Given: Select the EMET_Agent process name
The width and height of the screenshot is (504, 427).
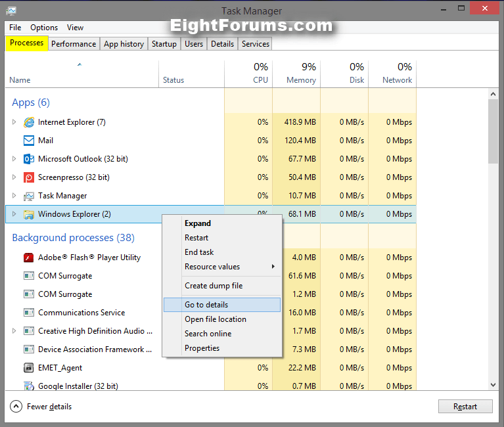Looking at the screenshot, I should [60, 368].
